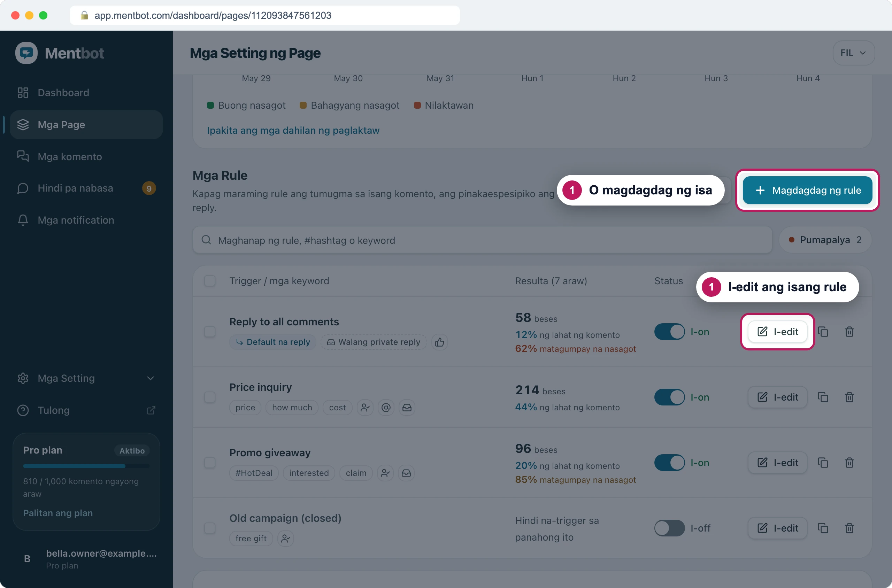The height and width of the screenshot is (588, 892).
Task: Duplicate the Old campaign (closed) rule
Action: coord(823,528)
